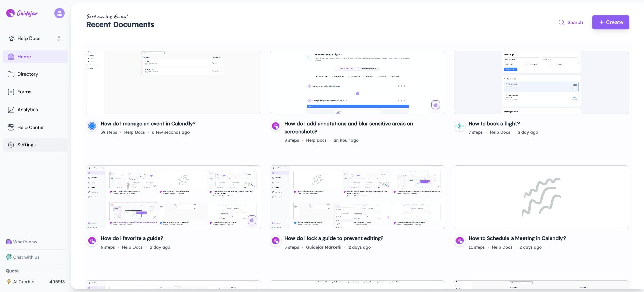Screen dimensions: 644x292
Task: Click the "Recent Documents" heading
Action: pos(120,25)
